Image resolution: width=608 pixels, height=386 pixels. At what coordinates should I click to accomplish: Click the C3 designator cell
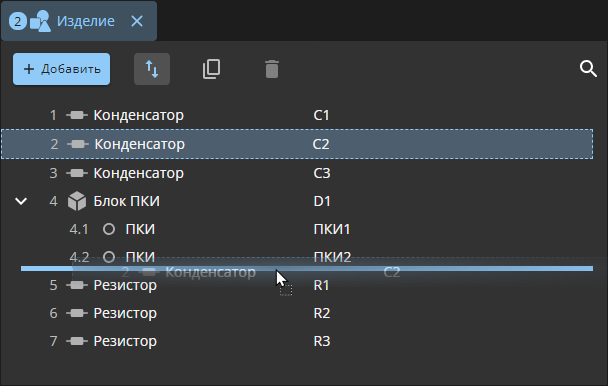(x=322, y=173)
